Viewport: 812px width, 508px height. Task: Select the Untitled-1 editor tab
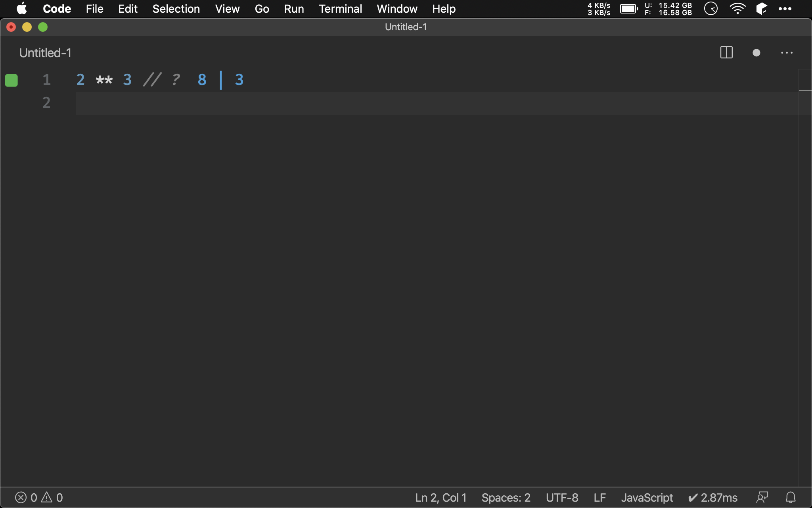(x=45, y=53)
